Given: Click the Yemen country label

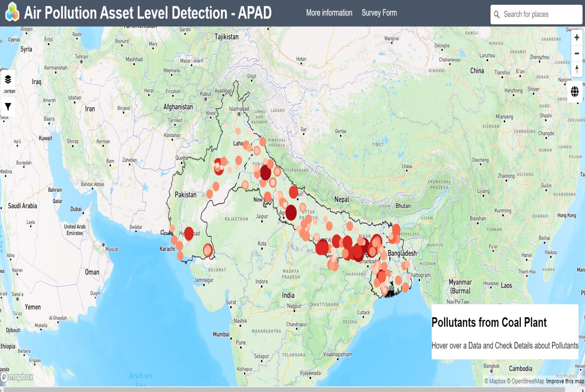Looking at the screenshot, I should coord(32,307).
